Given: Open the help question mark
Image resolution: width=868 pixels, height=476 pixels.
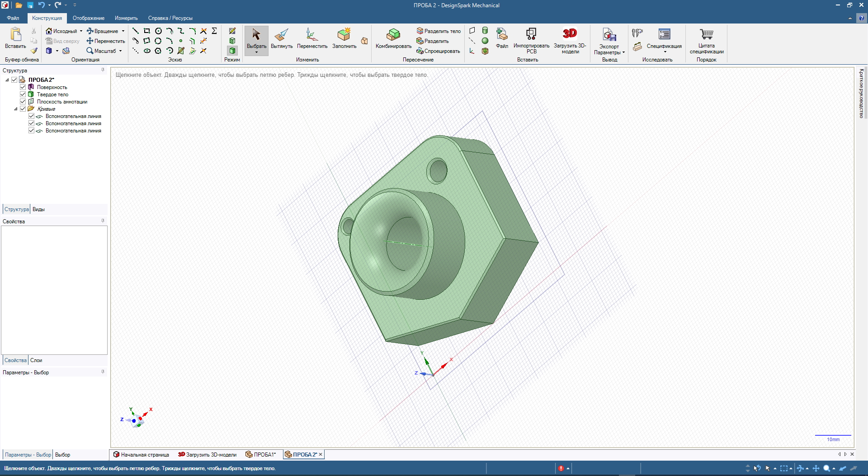Looking at the screenshot, I should 862,18.
